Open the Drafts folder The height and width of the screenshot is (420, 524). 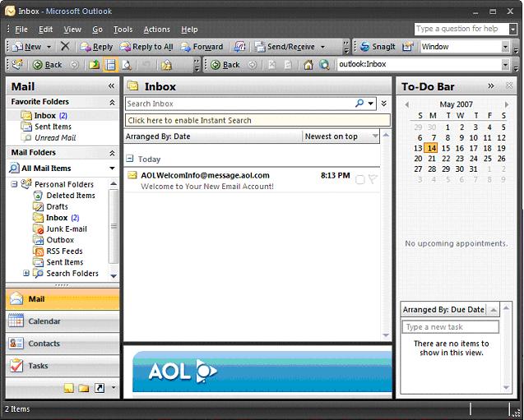pyautogui.click(x=51, y=206)
